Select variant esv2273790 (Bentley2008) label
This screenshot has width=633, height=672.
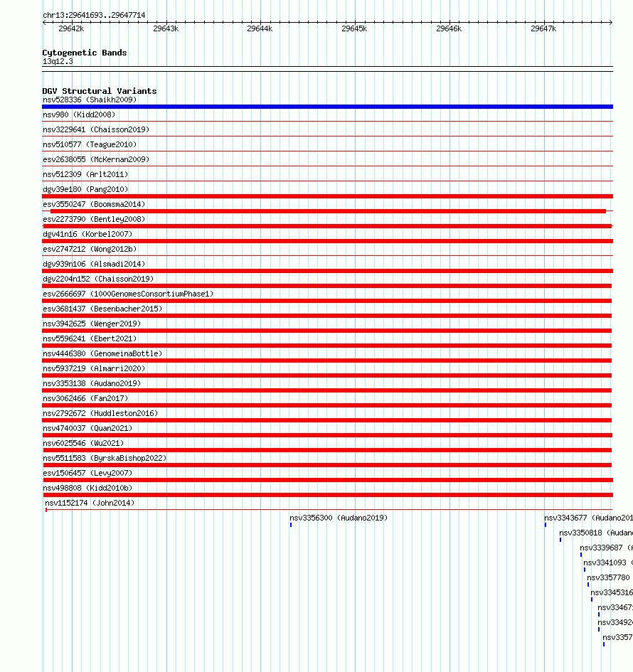(94, 219)
